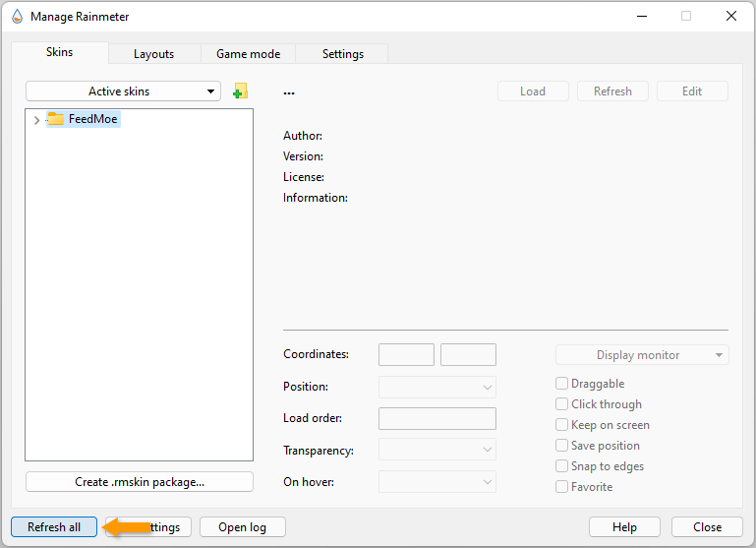756x548 pixels.
Task: Click the first Coordinates input field
Action: (x=406, y=354)
